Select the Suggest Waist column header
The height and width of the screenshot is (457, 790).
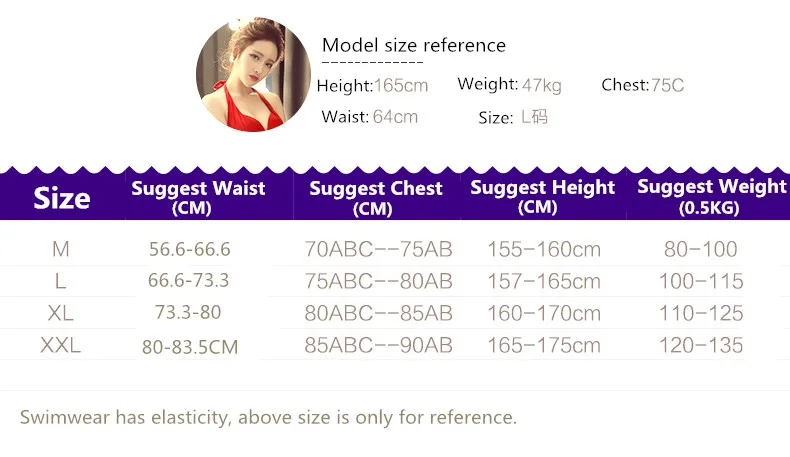(x=198, y=197)
